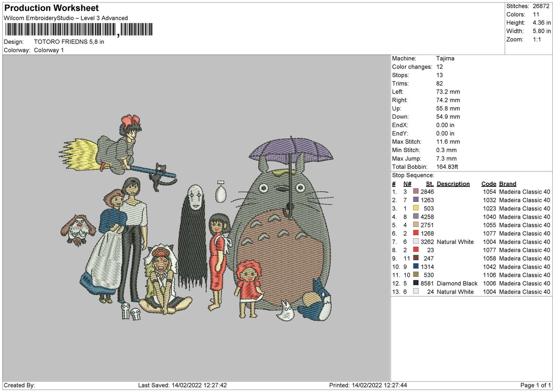The height and width of the screenshot is (392, 555).
Task: Click the Machine value Tajima
Action: pyautogui.click(x=445, y=59)
